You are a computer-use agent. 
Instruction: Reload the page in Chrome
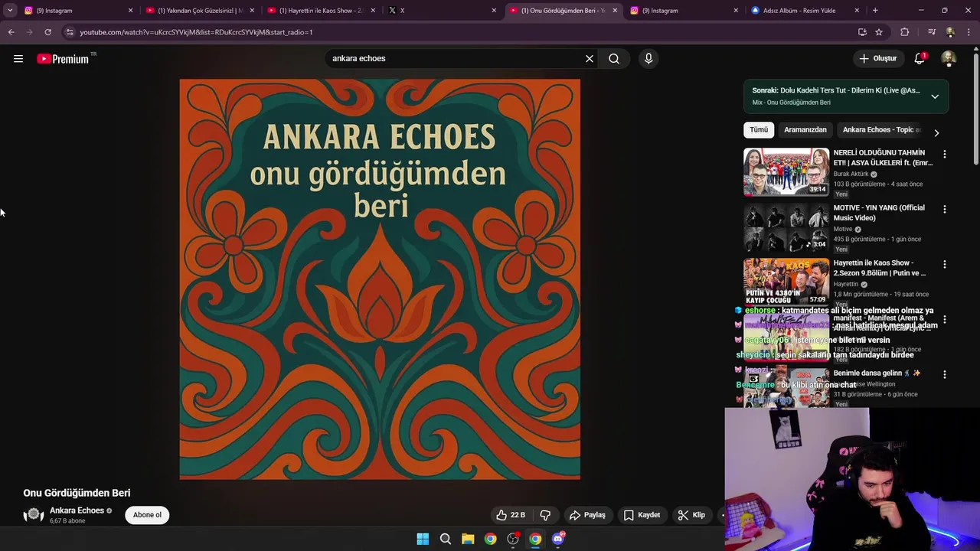coord(47,32)
